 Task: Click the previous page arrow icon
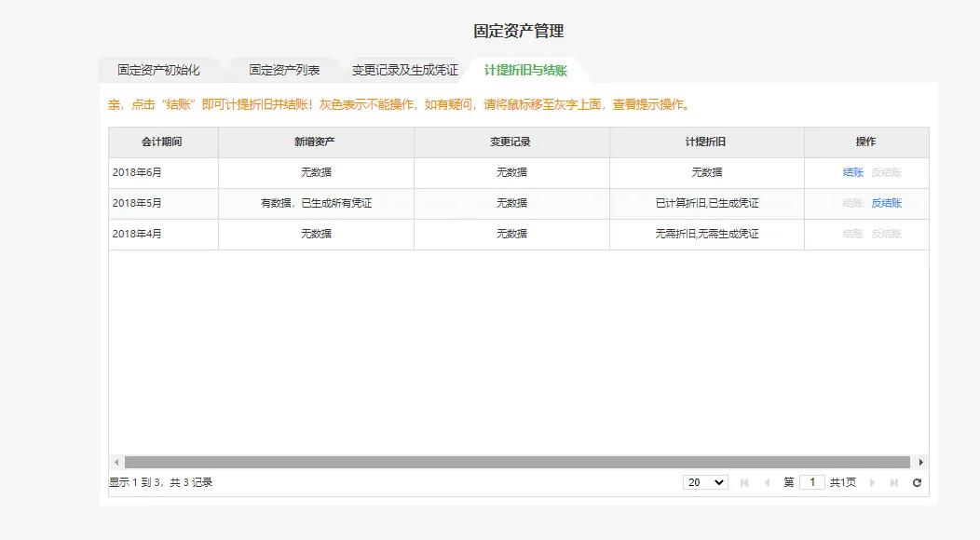(769, 482)
